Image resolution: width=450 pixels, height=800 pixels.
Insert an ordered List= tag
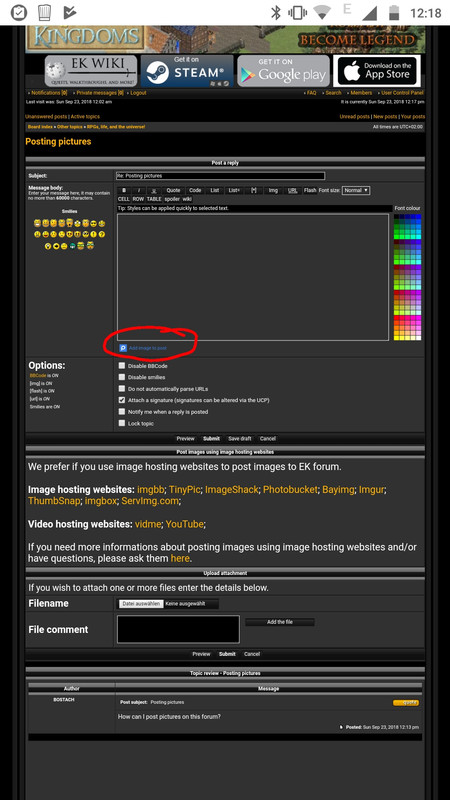pyautogui.click(x=234, y=190)
